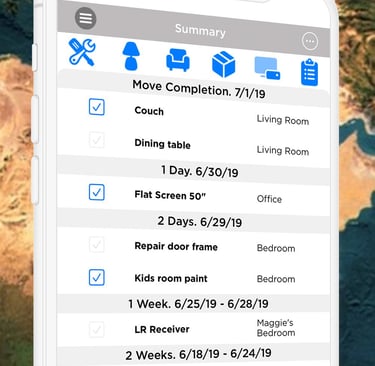Viewport: 375px width, 366px height.
Task: Open the Flat Screen 50" item
Action: click(170, 195)
